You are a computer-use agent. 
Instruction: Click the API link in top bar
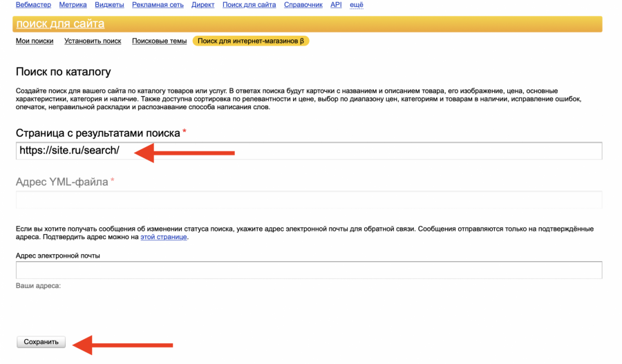336,5
